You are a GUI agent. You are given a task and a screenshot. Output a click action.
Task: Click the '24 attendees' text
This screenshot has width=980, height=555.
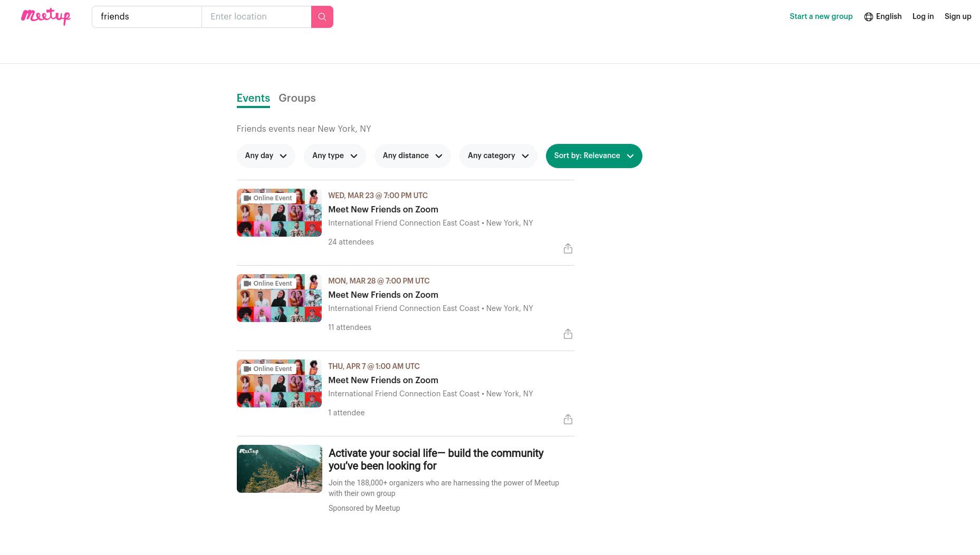pos(351,242)
